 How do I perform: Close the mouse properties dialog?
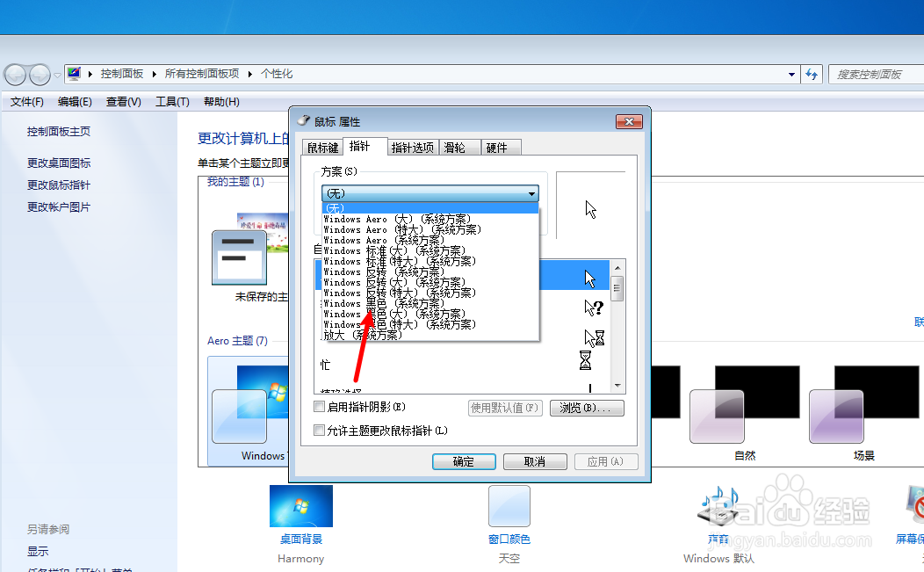[x=629, y=121]
